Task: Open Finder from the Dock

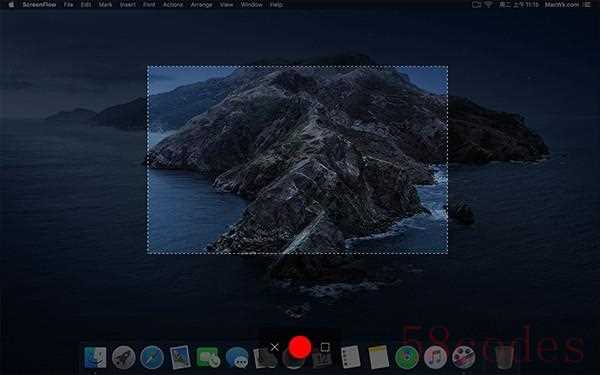Action: tap(95, 357)
